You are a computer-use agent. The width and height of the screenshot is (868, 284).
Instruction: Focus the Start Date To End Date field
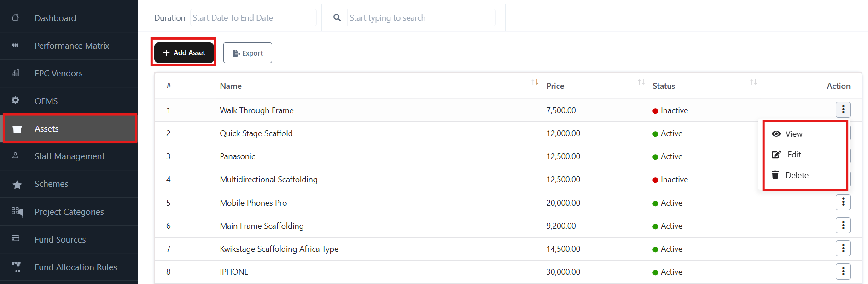[253, 18]
